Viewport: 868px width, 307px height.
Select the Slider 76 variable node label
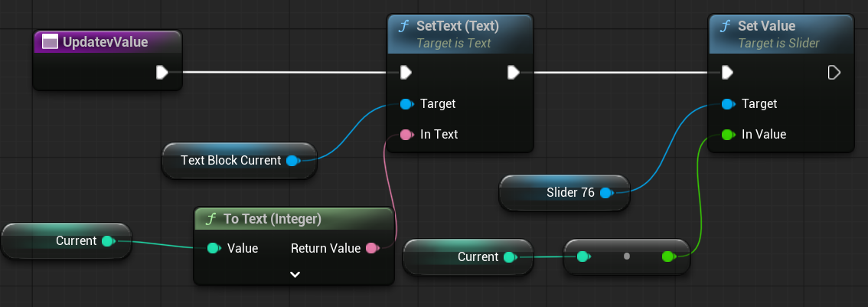tap(570, 193)
